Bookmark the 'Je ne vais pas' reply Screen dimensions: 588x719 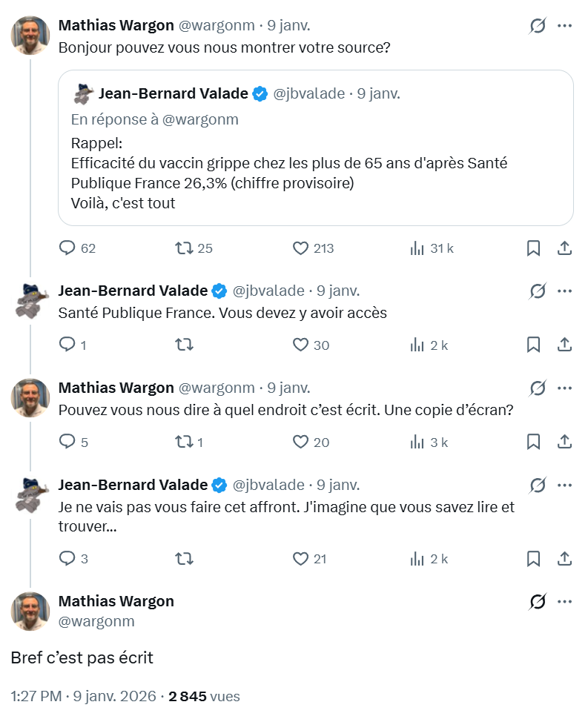pyautogui.click(x=533, y=558)
